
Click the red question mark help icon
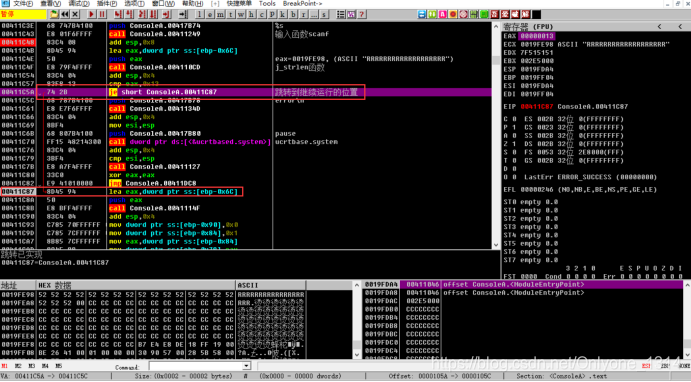pos(362,15)
